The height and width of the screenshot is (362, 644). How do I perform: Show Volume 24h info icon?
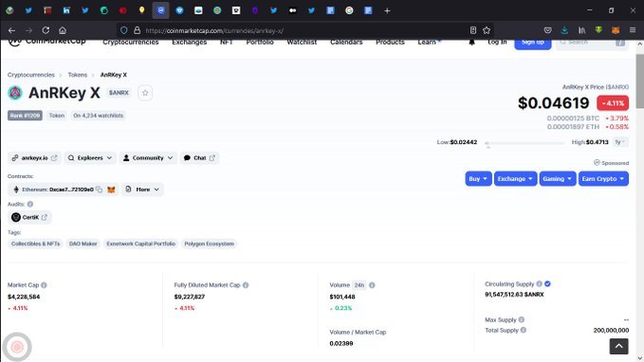pos(372,285)
